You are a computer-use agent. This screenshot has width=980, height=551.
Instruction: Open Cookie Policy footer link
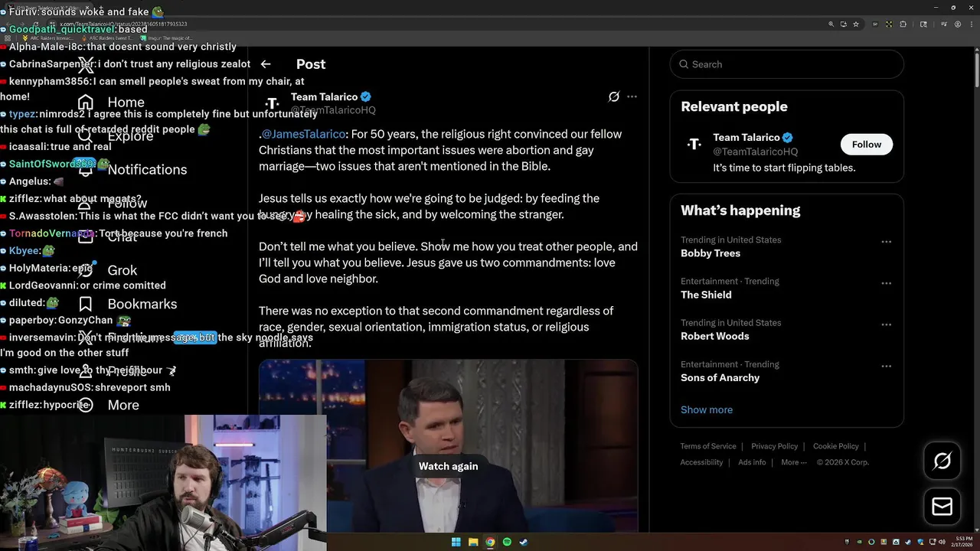835,446
